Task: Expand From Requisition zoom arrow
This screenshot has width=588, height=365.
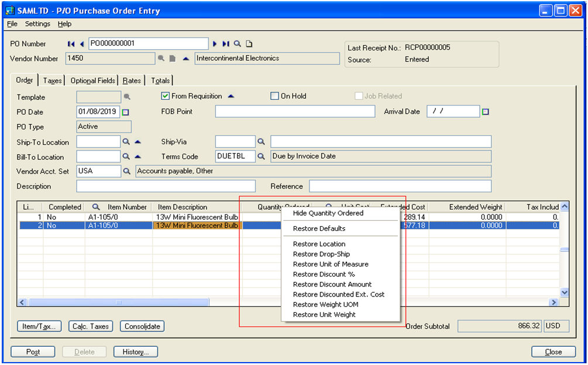Action: coord(231,96)
